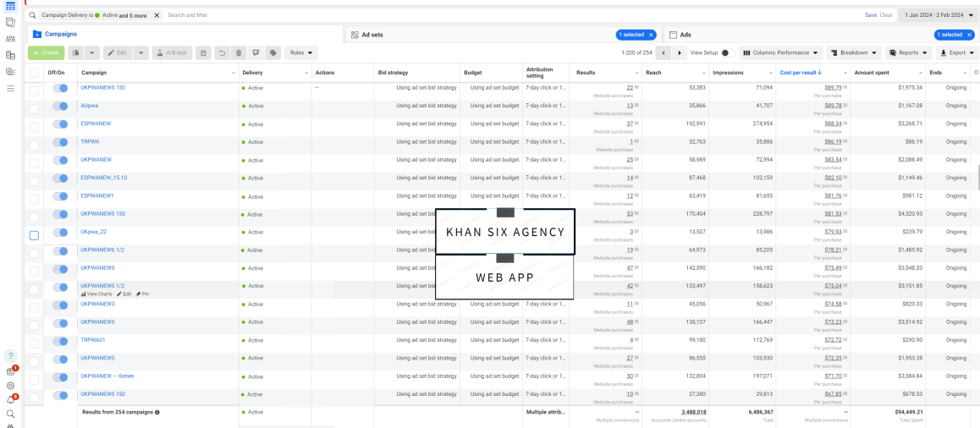980x428 pixels.
Task: Open the Breakdown dropdown
Action: coord(854,53)
